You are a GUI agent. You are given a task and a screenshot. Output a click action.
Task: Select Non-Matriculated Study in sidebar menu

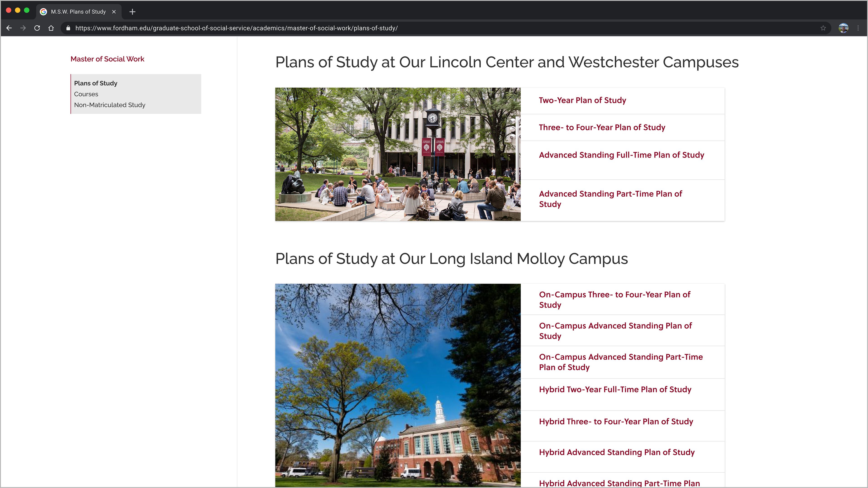tap(109, 105)
